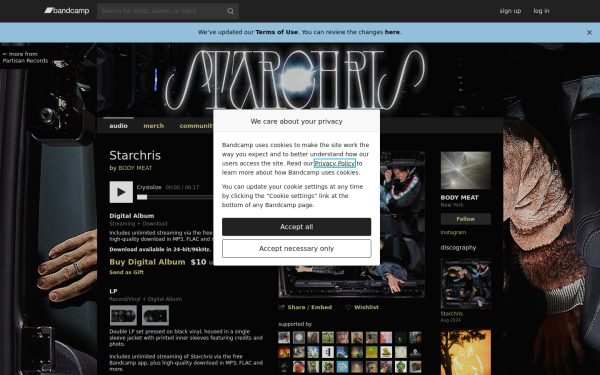Dismiss the Terms of Use banner

pos(589,33)
